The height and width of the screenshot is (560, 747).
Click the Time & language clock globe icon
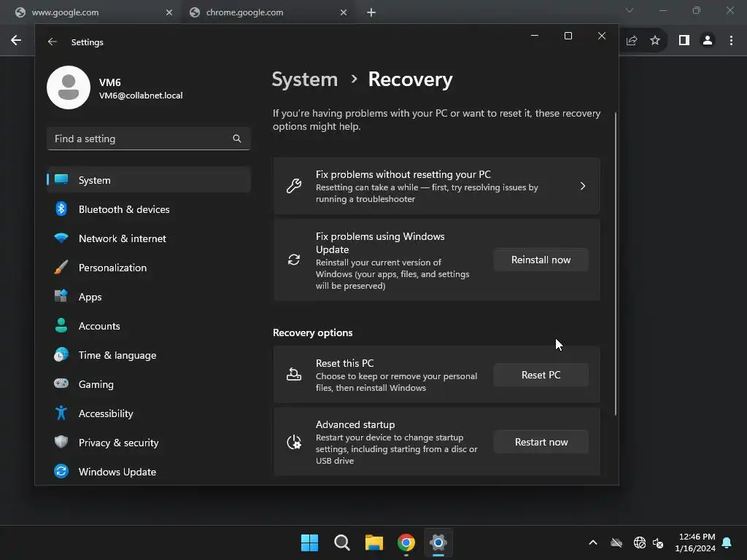61,355
